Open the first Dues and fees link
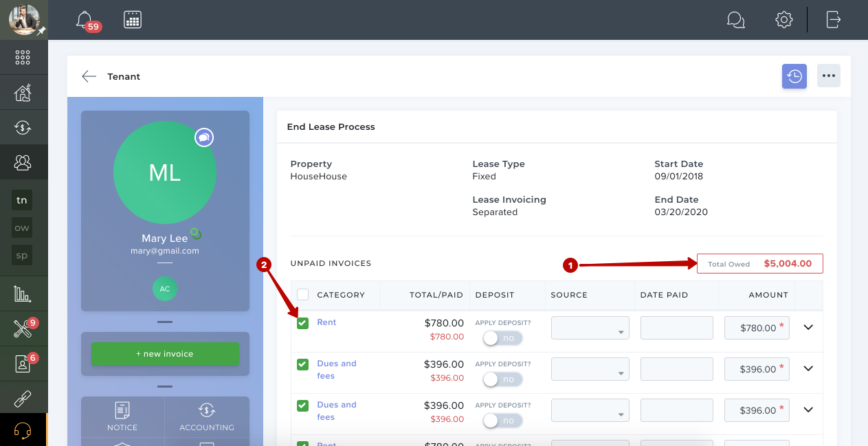868x446 pixels. point(337,370)
